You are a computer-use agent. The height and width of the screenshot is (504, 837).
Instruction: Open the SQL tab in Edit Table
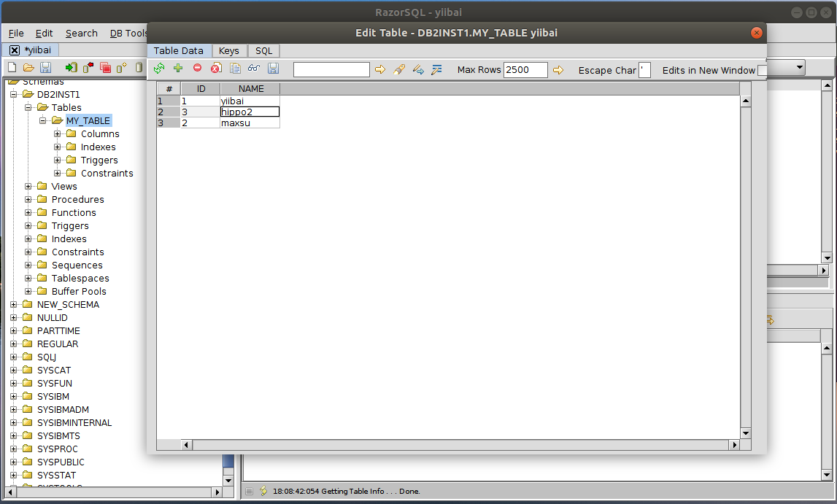(x=263, y=51)
